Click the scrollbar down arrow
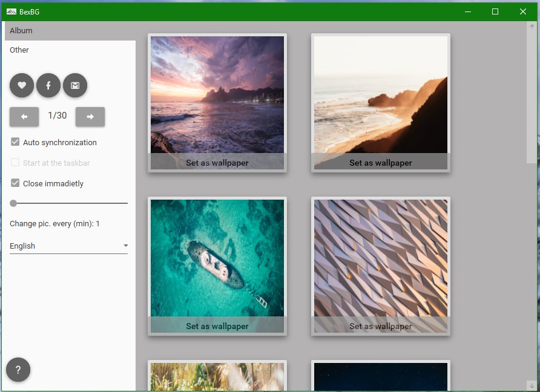Viewport: 540px width, 392px height. 532,385
